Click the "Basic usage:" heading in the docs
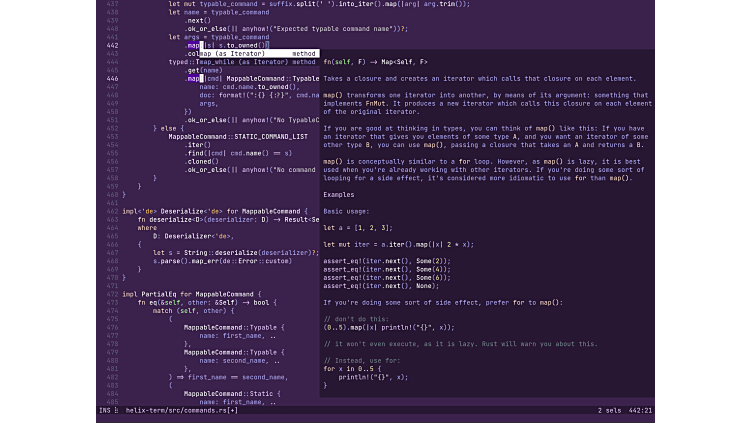The height and width of the screenshot is (423, 752). point(347,212)
